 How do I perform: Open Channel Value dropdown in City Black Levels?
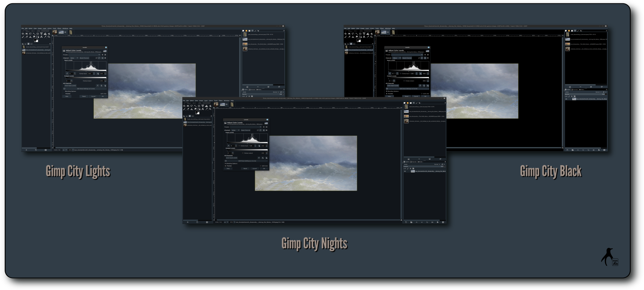click(396, 58)
